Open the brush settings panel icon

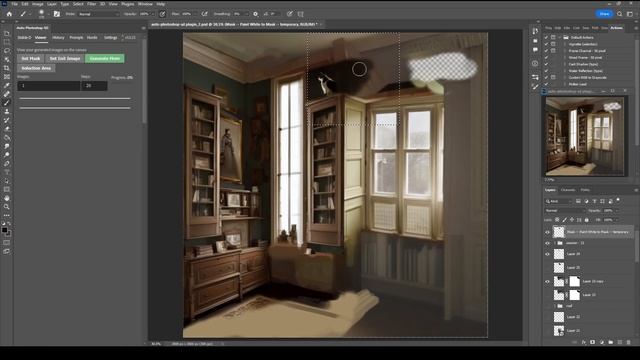(57, 14)
